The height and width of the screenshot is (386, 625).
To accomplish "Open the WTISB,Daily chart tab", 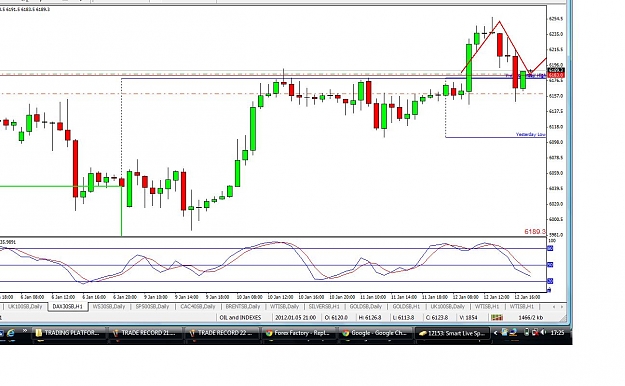I will 284,306.
